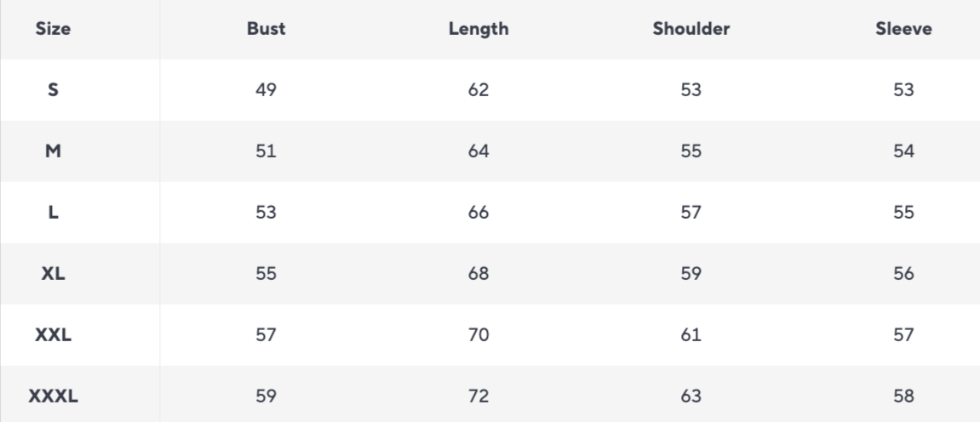Click the Length value 70 for size XXL
980x422 pixels.
point(479,335)
